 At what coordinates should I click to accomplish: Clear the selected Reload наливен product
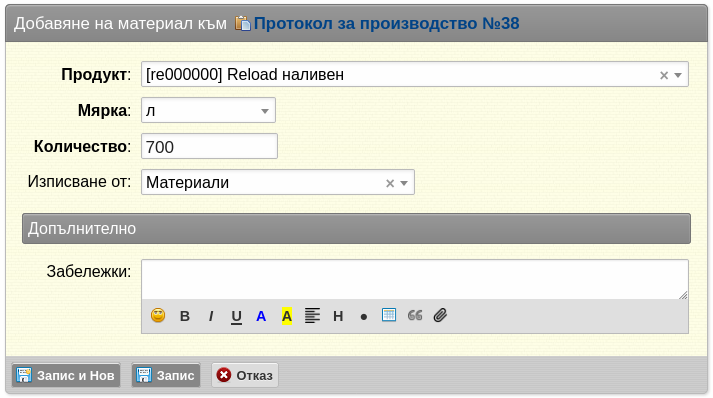click(664, 76)
